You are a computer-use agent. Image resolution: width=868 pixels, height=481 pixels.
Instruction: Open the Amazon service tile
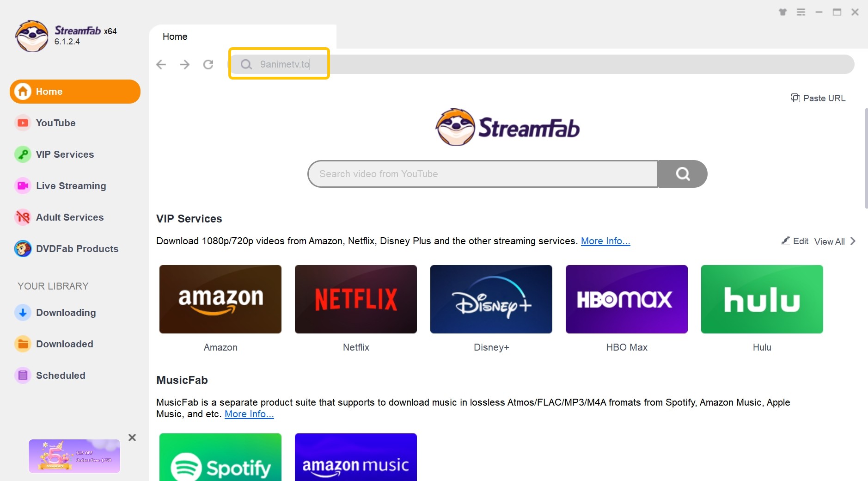coord(220,299)
